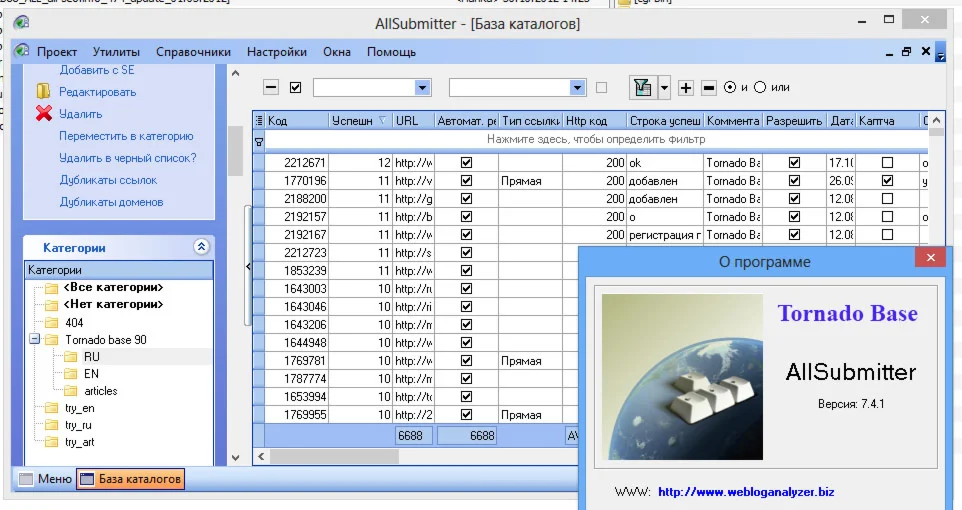Toggle Капча checkbox for row 2212671
This screenshot has width=962, height=510.
point(887,163)
